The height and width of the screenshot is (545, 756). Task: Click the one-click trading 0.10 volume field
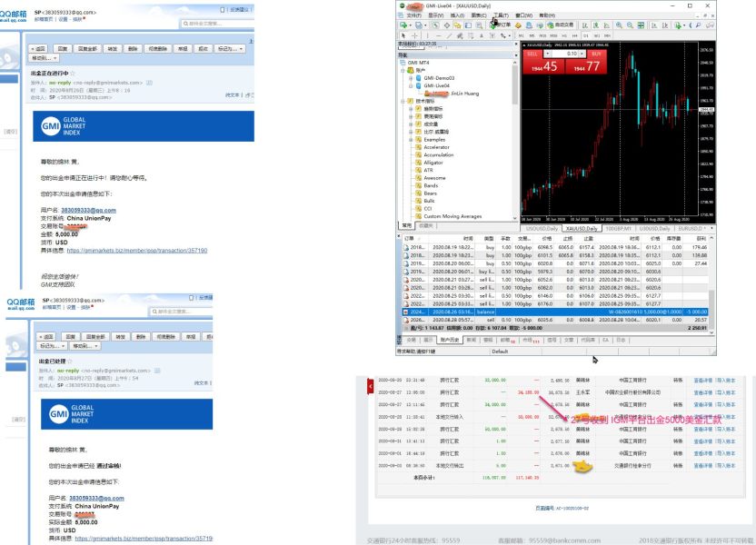(565, 54)
